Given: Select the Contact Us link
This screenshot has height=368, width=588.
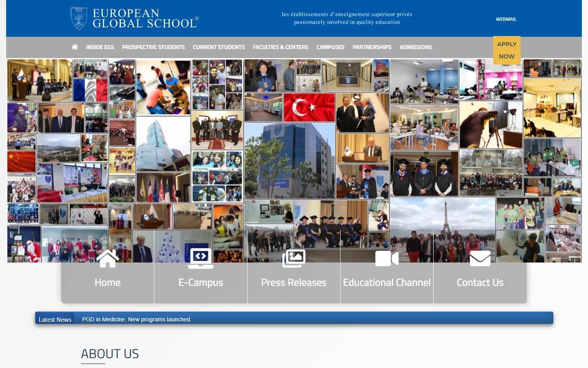Looking at the screenshot, I should click(x=480, y=283).
